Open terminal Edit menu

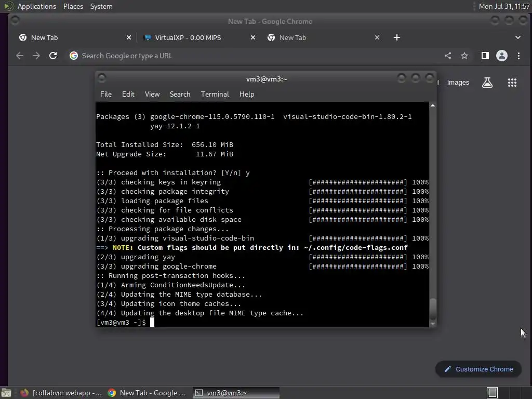(x=128, y=95)
